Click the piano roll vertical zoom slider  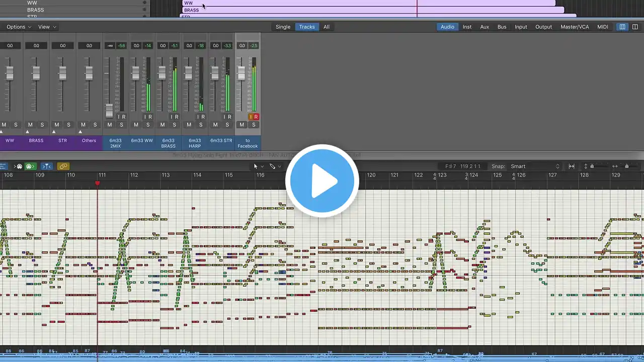(x=592, y=166)
